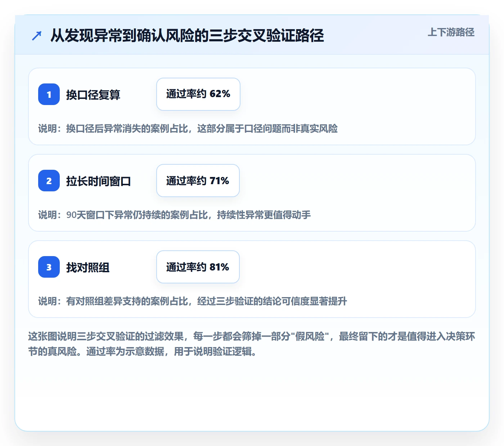This screenshot has width=504, height=446.
Task: Click the 通过率约 71% pill
Action: (198, 181)
